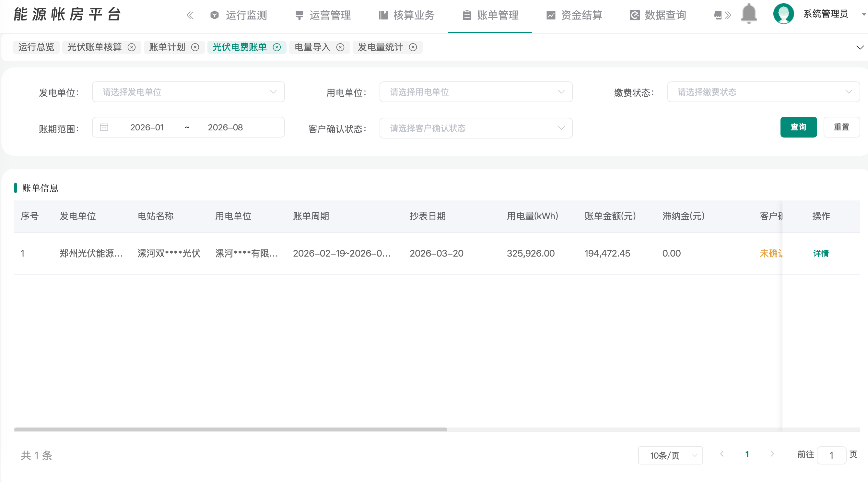Click the start month 2026-01 field
868x482 pixels.
[x=147, y=127]
